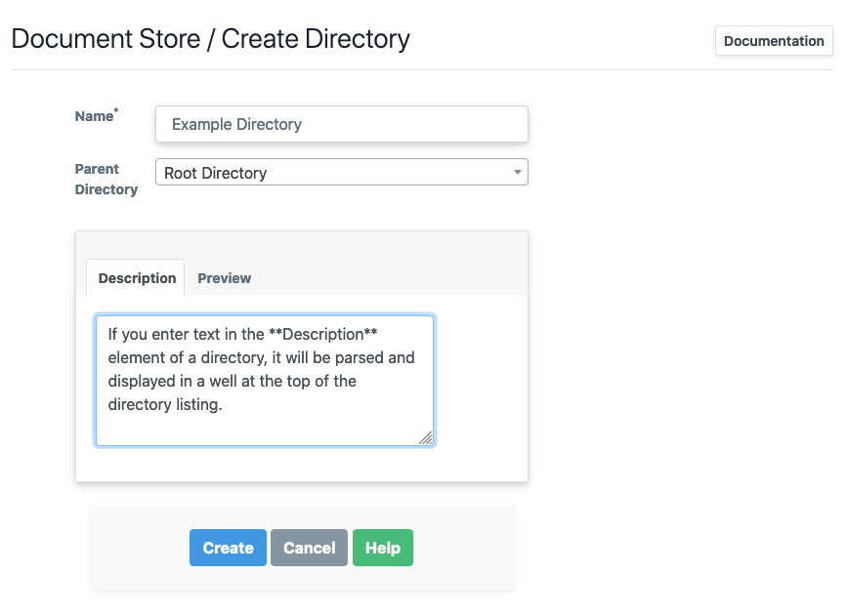Switch to the Preview tab
The image size is (847, 616).
click(x=224, y=278)
